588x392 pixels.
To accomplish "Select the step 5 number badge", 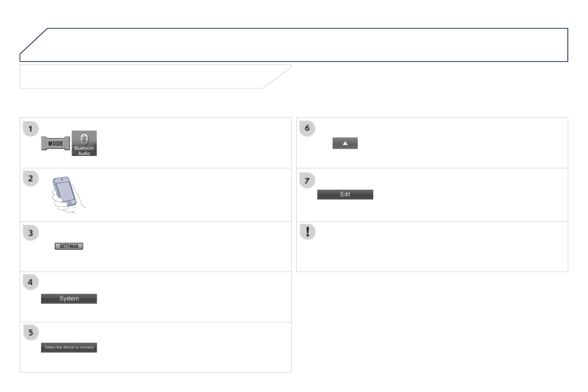I will point(31,334).
